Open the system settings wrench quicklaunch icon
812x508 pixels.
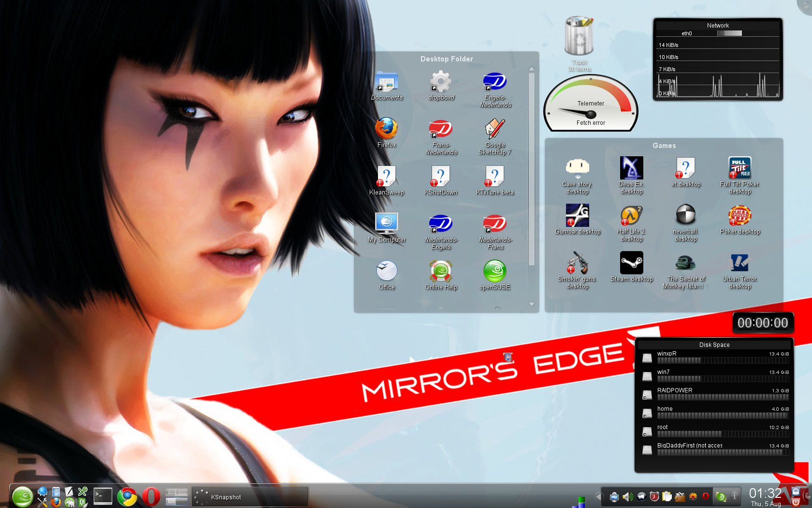coord(43,502)
